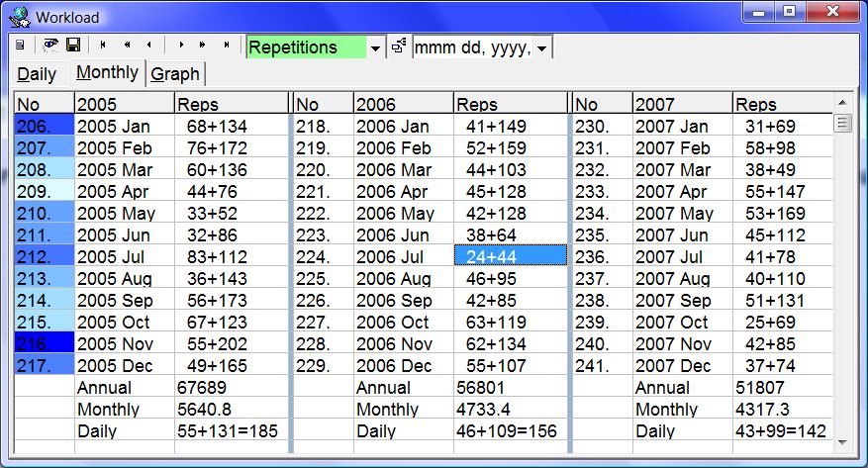Click the floppy disk save icon
The image size is (868, 468).
click(72, 47)
